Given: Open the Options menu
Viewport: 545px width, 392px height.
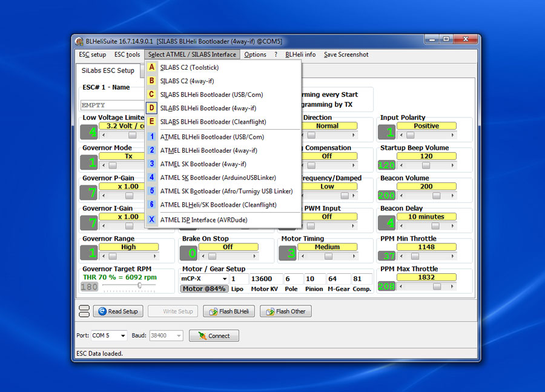Looking at the screenshot, I should [x=255, y=55].
